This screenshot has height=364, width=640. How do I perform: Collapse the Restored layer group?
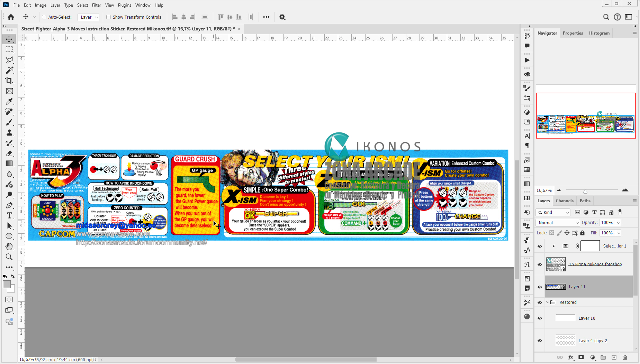coord(548,302)
